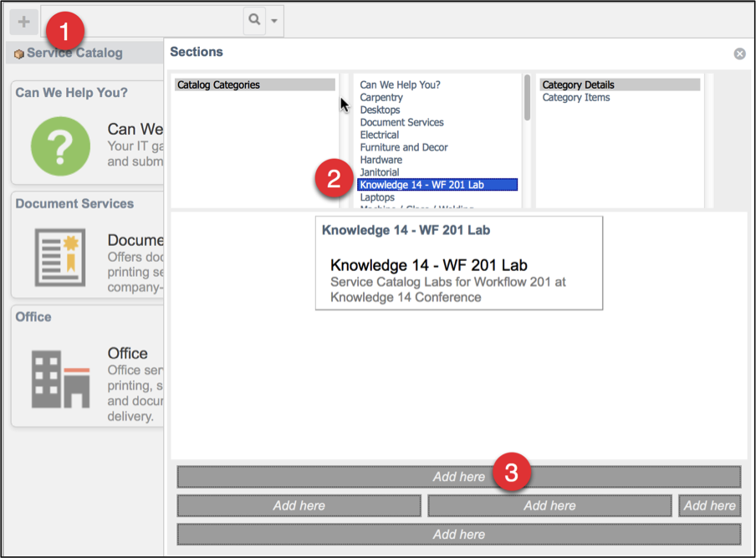The height and width of the screenshot is (558, 756).
Task: Pick Furniture and Decor from the list
Action: pyautogui.click(x=404, y=147)
